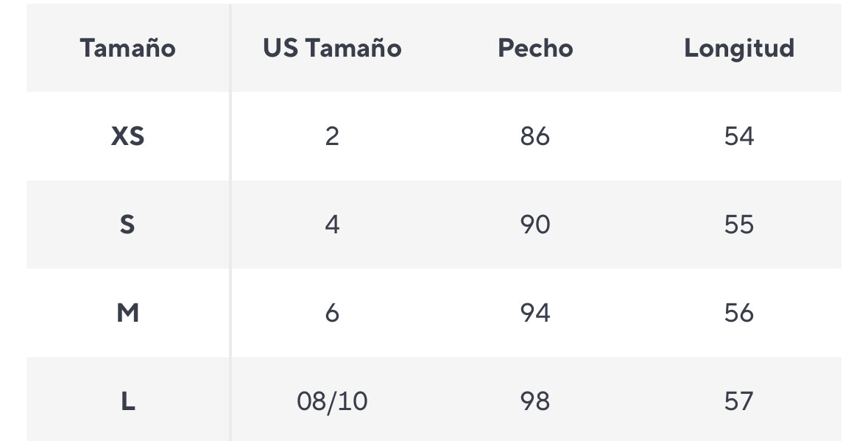Click the Tamaño column header

coord(127,48)
